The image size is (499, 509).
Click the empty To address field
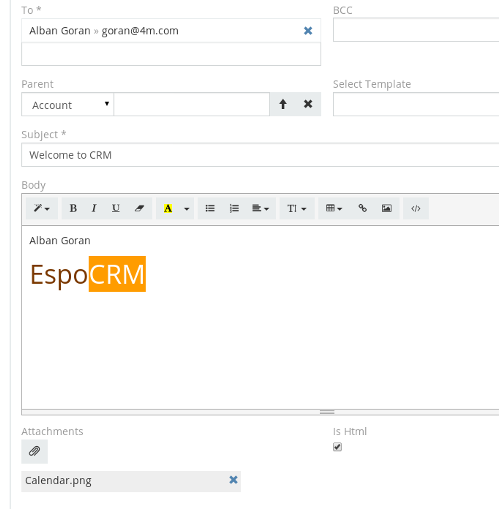(171, 54)
